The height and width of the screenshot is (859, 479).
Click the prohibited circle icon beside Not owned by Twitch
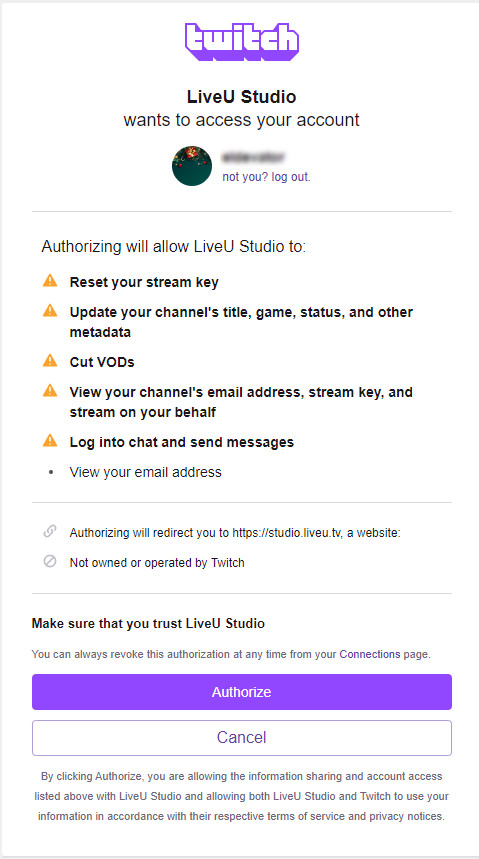coord(50,562)
